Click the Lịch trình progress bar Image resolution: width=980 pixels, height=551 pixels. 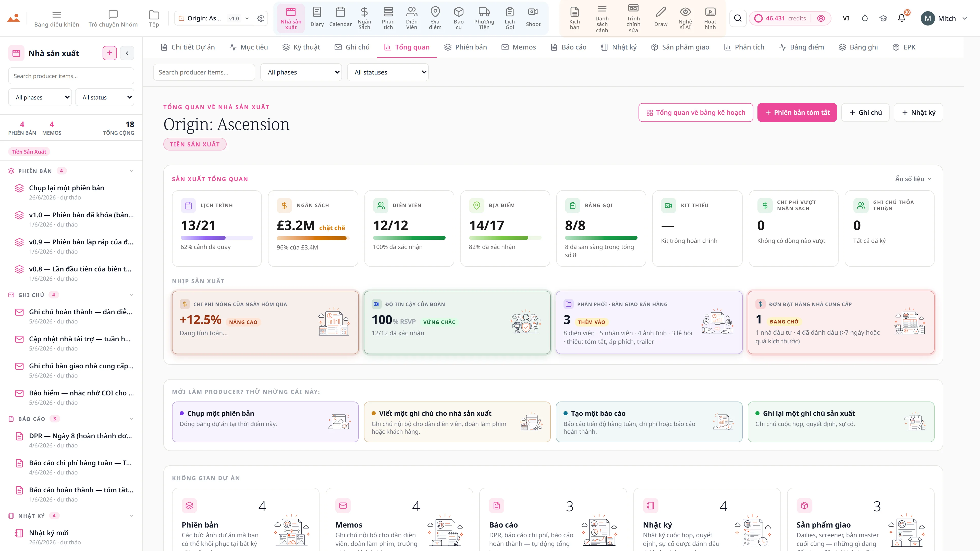tap(217, 238)
